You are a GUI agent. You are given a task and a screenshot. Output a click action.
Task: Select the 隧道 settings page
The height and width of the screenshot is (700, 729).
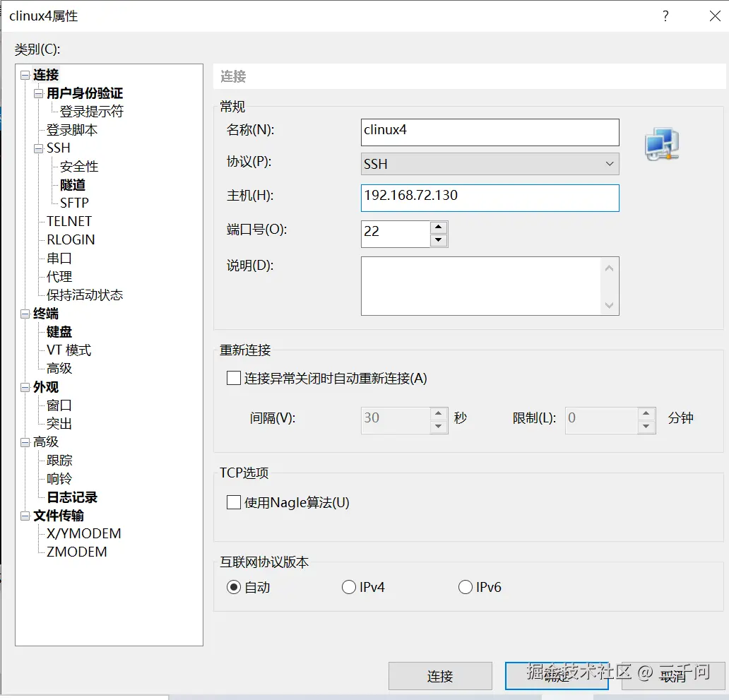[73, 184]
